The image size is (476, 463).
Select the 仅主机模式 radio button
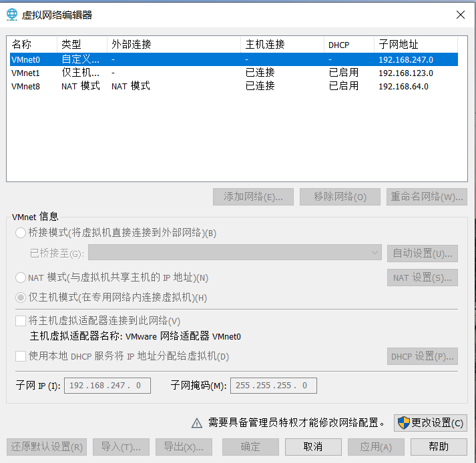(x=21, y=298)
